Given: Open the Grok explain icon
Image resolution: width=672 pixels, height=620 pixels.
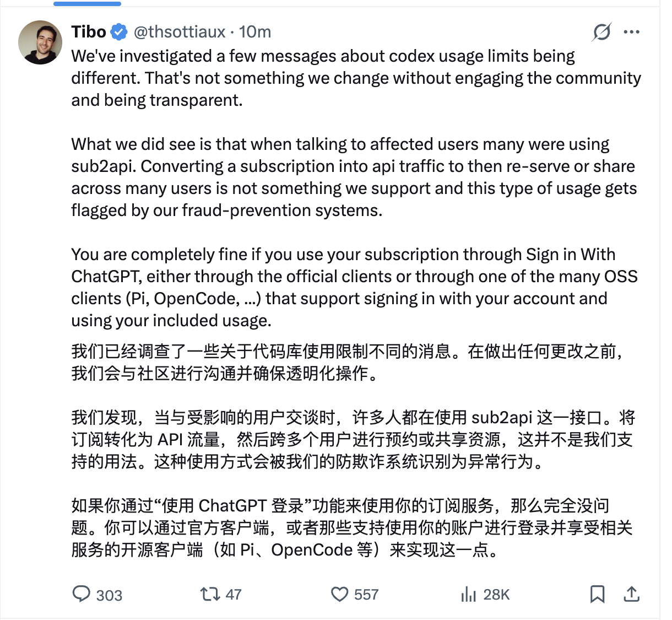Looking at the screenshot, I should click(x=601, y=32).
